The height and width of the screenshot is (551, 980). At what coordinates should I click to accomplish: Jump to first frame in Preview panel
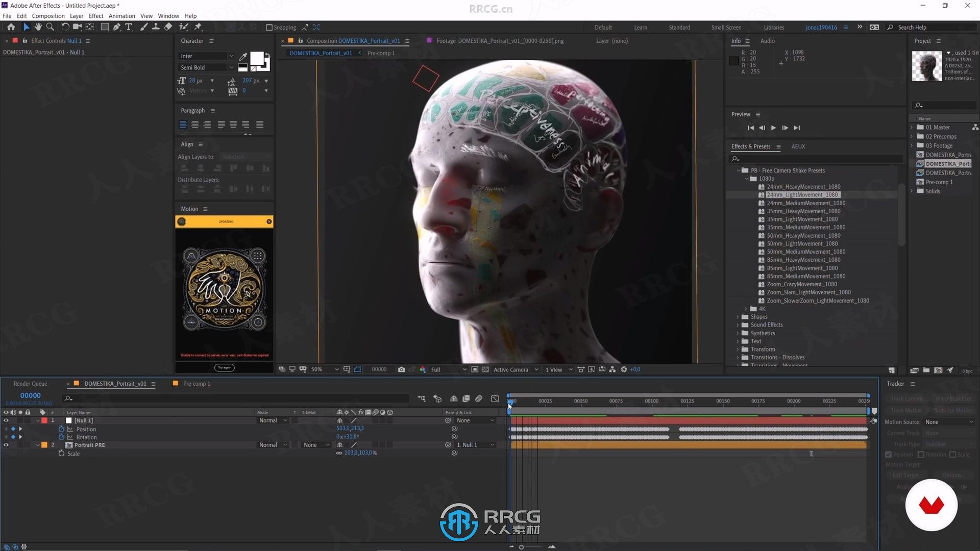click(750, 128)
